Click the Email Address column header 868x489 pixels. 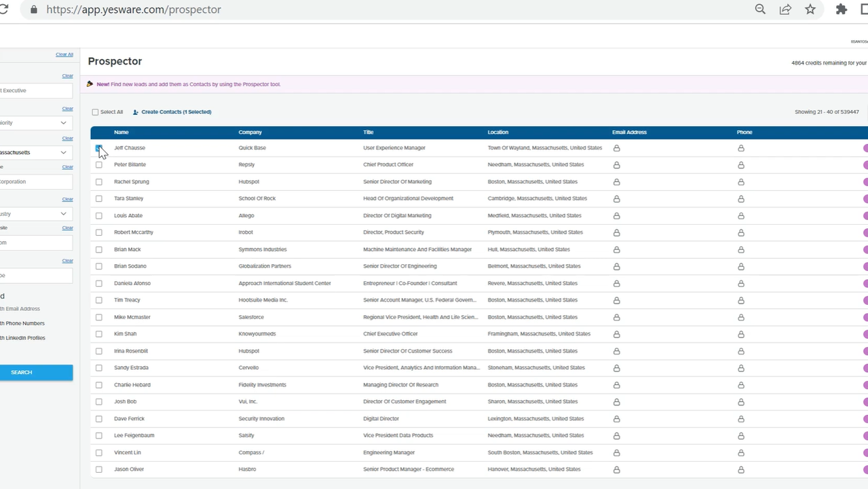click(x=629, y=132)
